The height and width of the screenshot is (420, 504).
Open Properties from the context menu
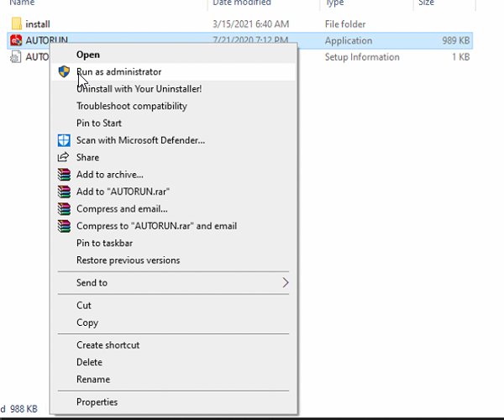coord(97,402)
